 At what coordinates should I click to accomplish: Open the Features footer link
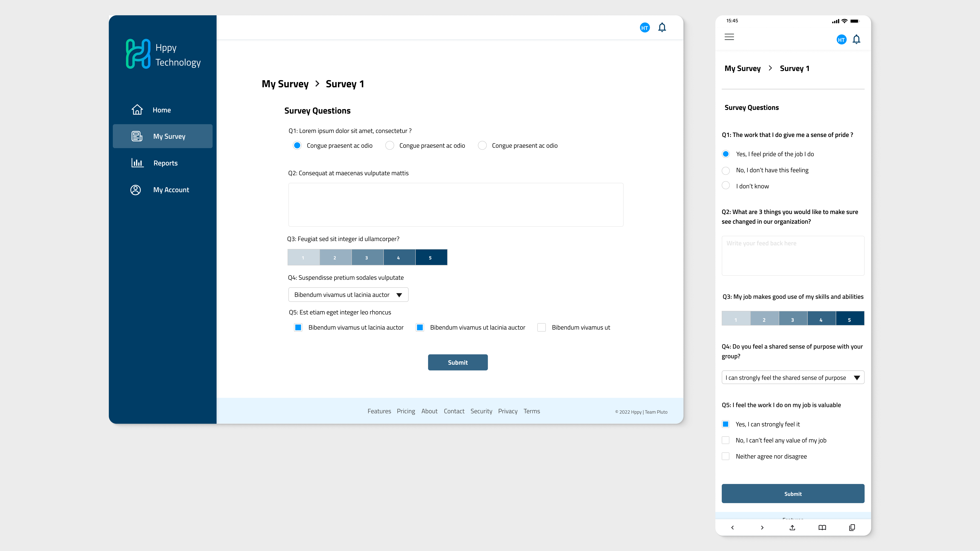tap(379, 411)
